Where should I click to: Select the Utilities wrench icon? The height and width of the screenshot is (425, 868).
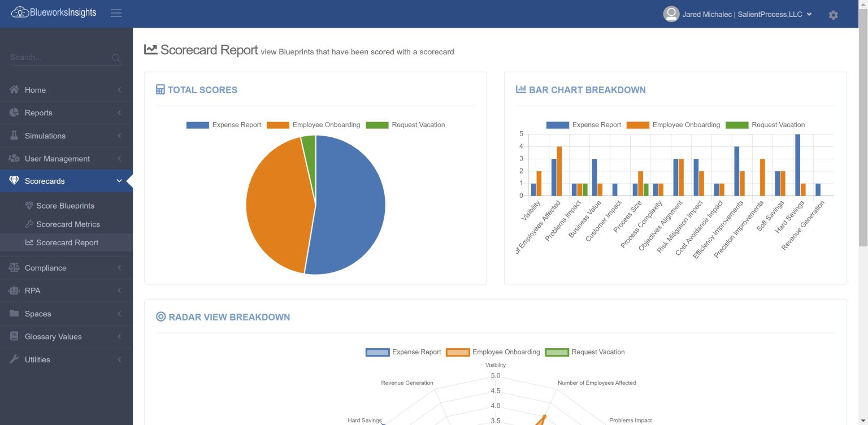pyautogui.click(x=14, y=359)
